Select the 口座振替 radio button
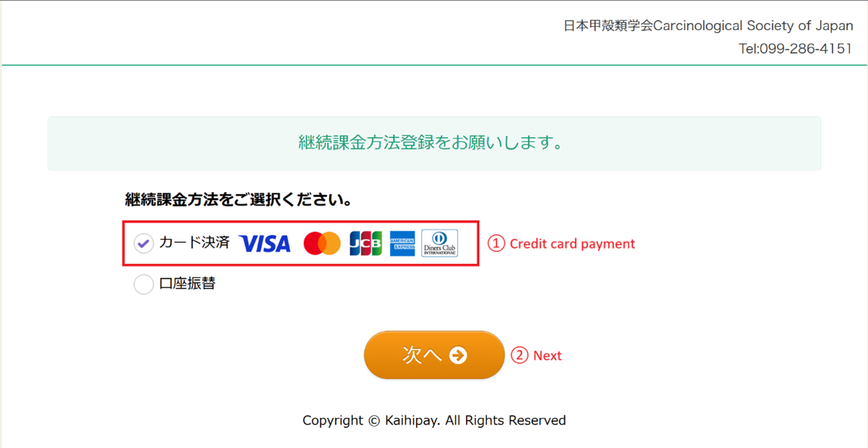868x448 pixels. point(143,284)
